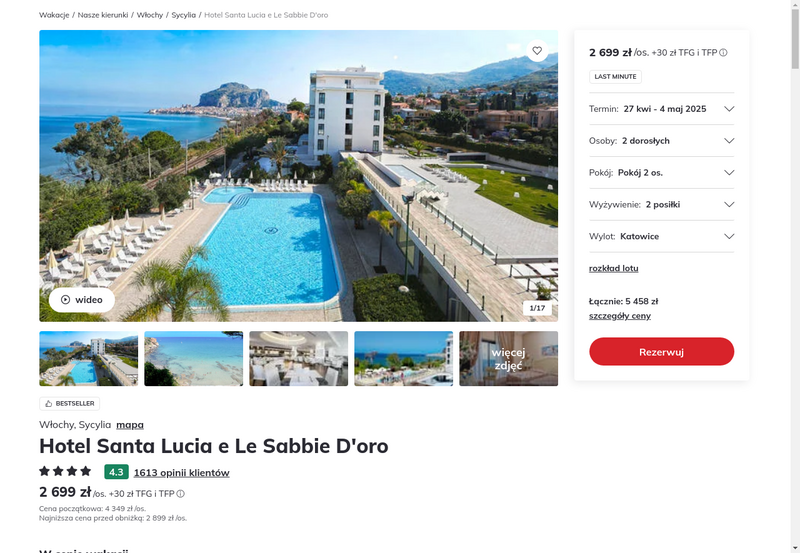The width and height of the screenshot is (800, 553).
Task: Open the rozkład lotu link
Action: click(613, 268)
